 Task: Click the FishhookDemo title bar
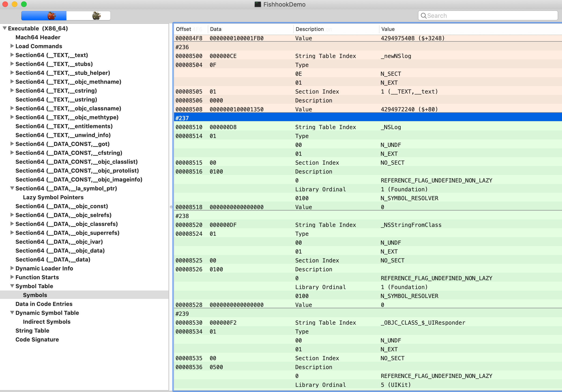click(281, 5)
